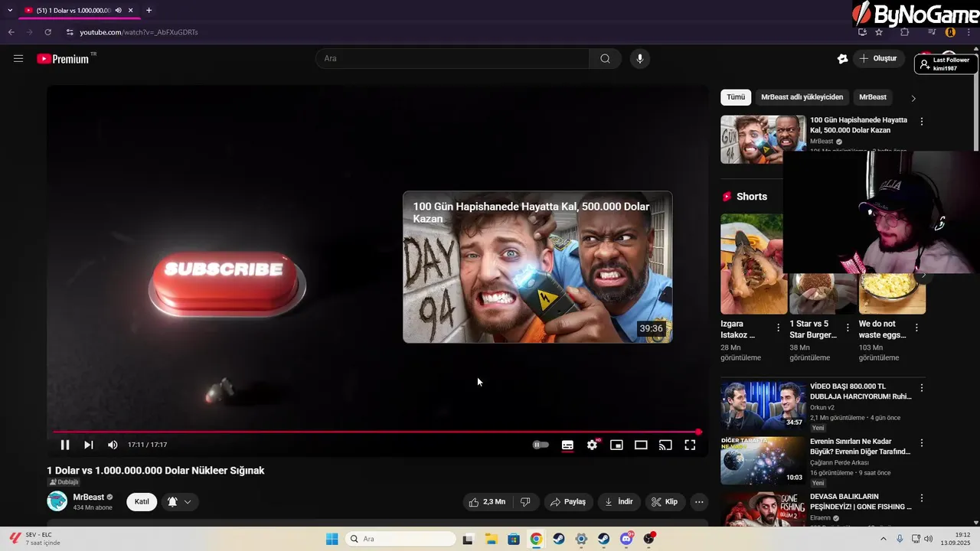
Task: Show more filter chips with arrow
Action: [913, 98]
